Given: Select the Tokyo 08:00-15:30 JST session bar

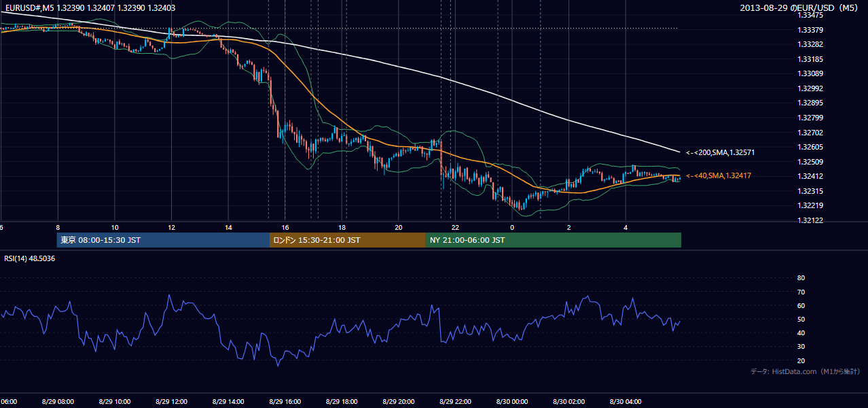Looking at the screenshot, I should tap(163, 240).
